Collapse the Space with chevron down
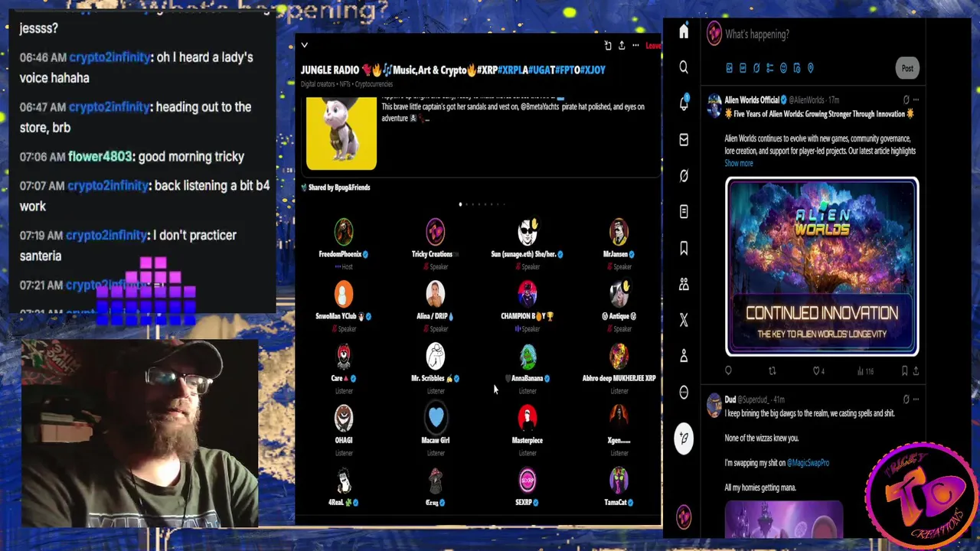 pyautogui.click(x=304, y=45)
